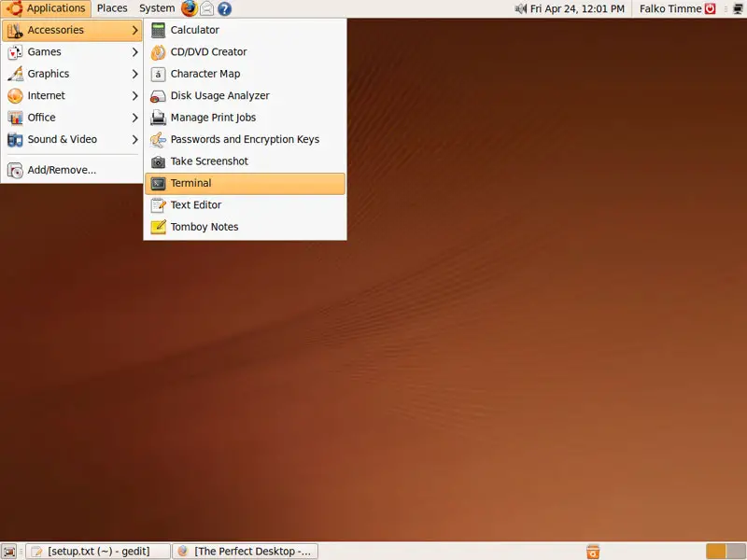Image resolution: width=747 pixels, height=560 pixels.
Task: Click the Office category icon
Action: pos(15,118)
